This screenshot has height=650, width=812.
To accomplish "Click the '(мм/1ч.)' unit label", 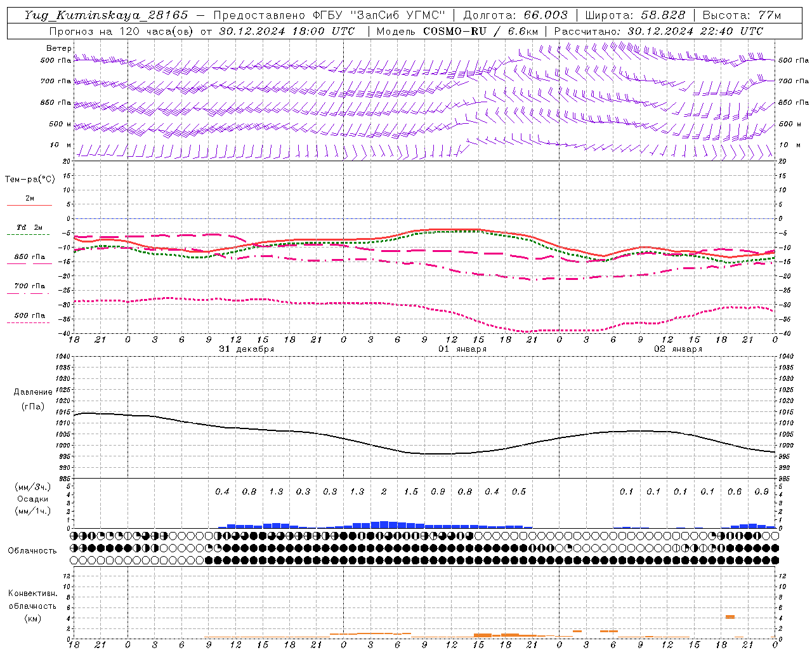I will click(33, 511).
